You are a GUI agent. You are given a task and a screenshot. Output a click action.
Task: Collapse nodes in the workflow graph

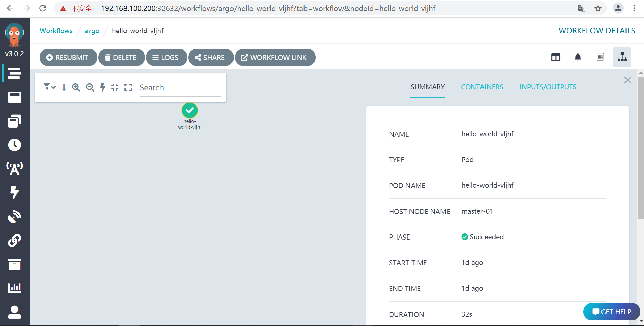tap(115, 87)
